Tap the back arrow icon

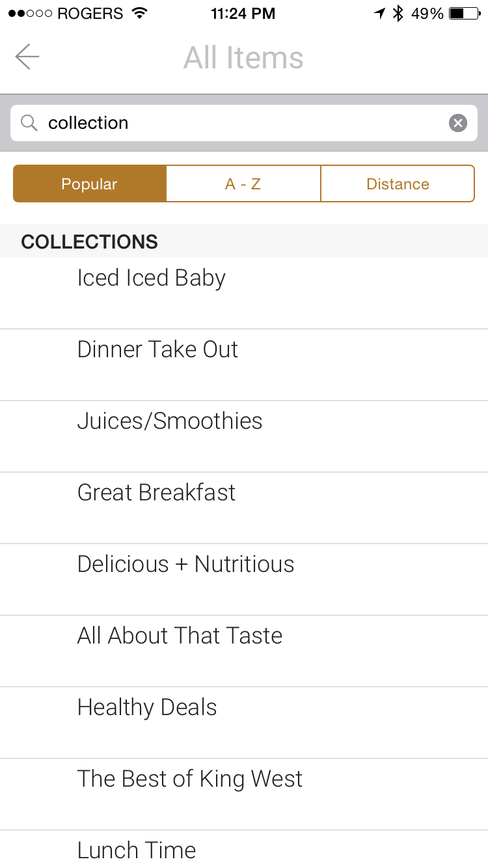pyautogui.click(x=27, y=57)
